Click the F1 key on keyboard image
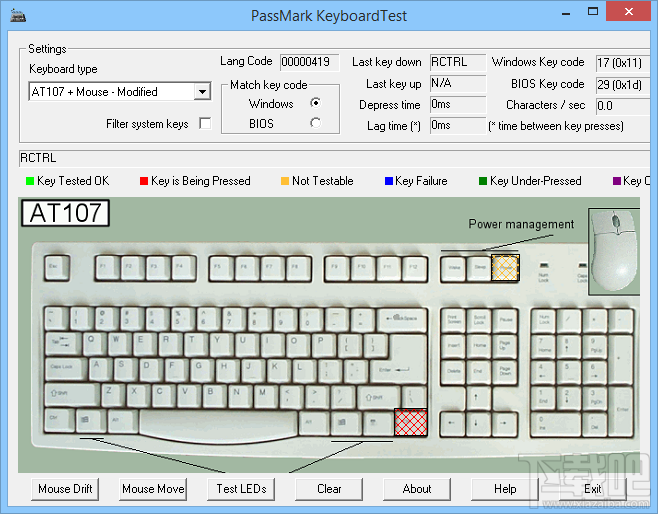 pos(107,268)
